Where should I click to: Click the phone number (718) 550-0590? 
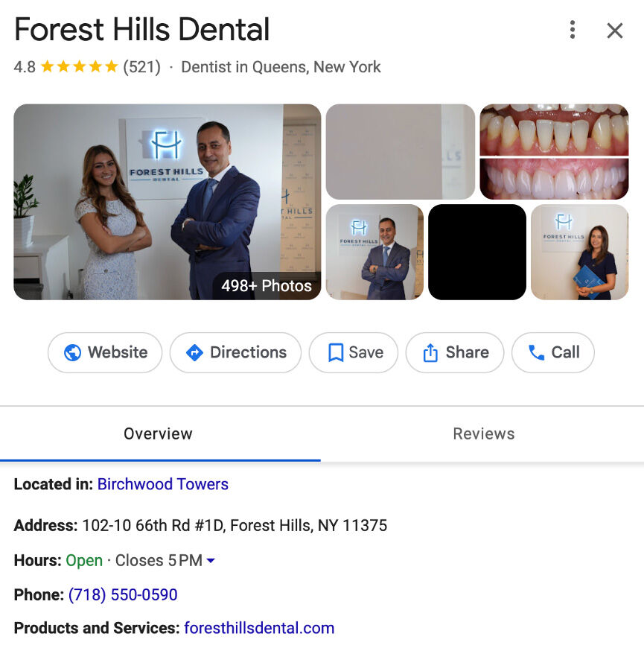[123, 594]
